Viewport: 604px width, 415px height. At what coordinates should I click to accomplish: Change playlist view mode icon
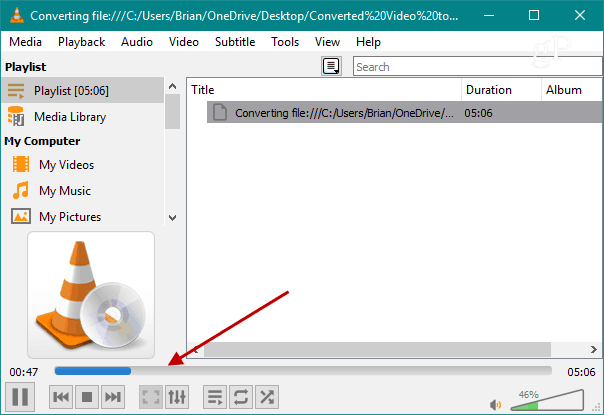click(x=331, y=66)
